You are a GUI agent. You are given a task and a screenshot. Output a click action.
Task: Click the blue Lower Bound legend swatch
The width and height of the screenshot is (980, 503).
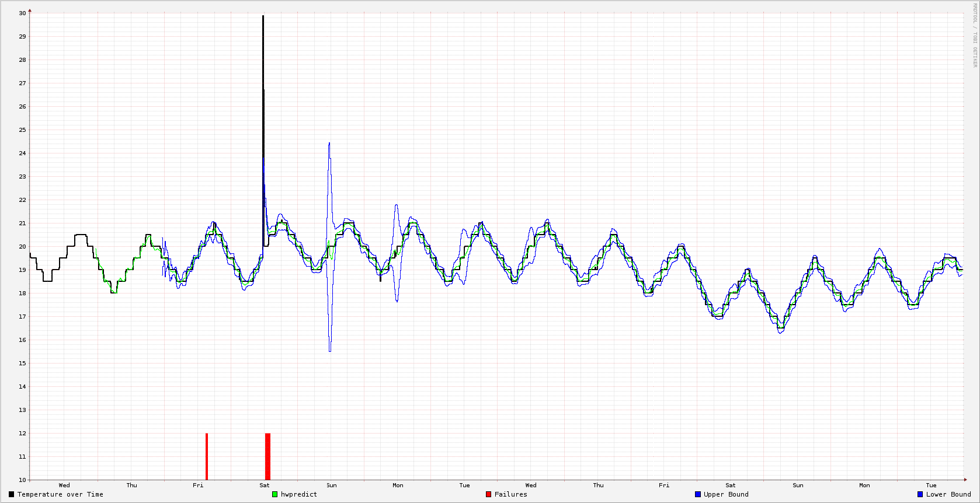pos(920,494)
